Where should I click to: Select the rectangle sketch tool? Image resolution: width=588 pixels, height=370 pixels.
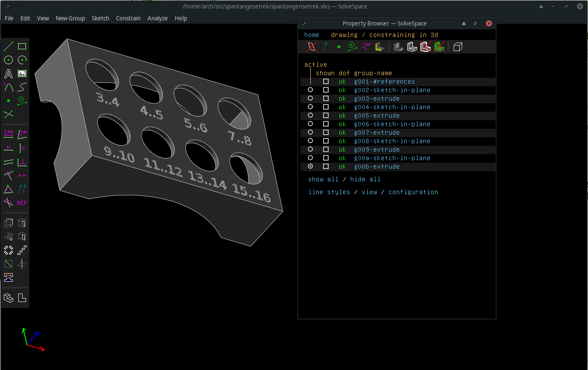pyautogui.click(x=22, y=46)
